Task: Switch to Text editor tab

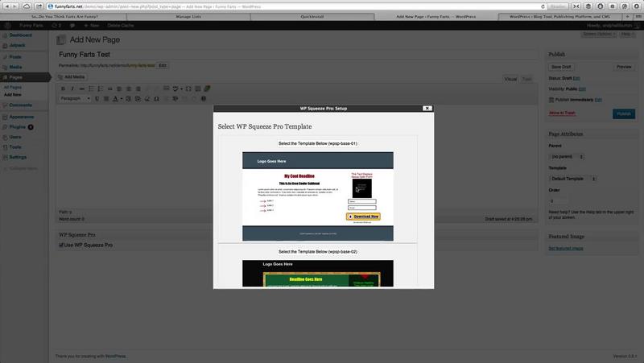Action: (x=526, y=79)
